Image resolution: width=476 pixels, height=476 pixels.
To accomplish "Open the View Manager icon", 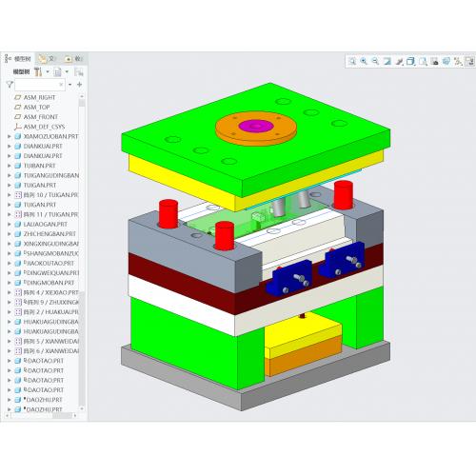I will 434,61.
